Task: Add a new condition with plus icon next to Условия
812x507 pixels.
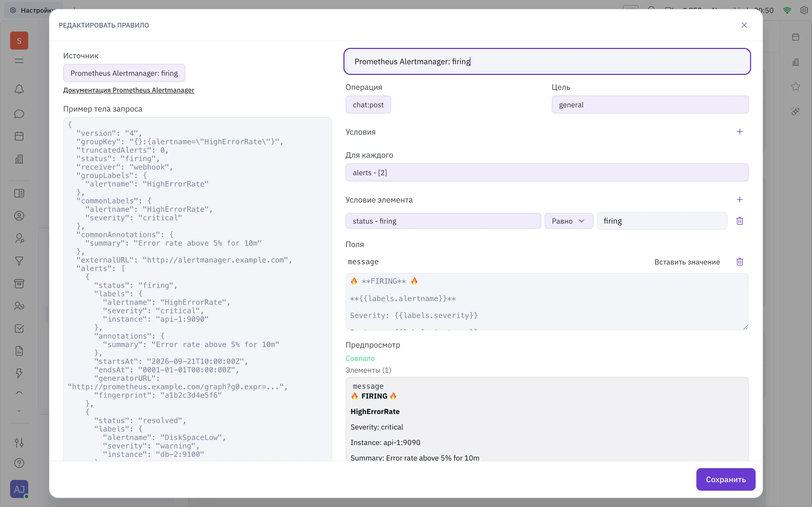Action: pyautogui.click(x=740, y=132)
